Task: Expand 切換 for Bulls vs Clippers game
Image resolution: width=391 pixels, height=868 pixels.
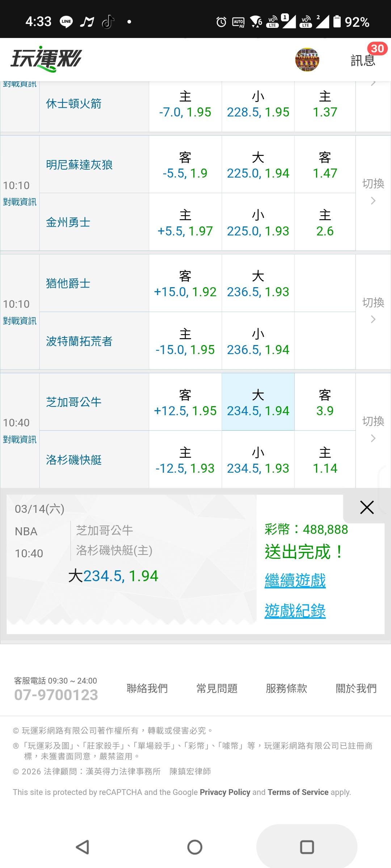Action: click(x=373, y=429)
